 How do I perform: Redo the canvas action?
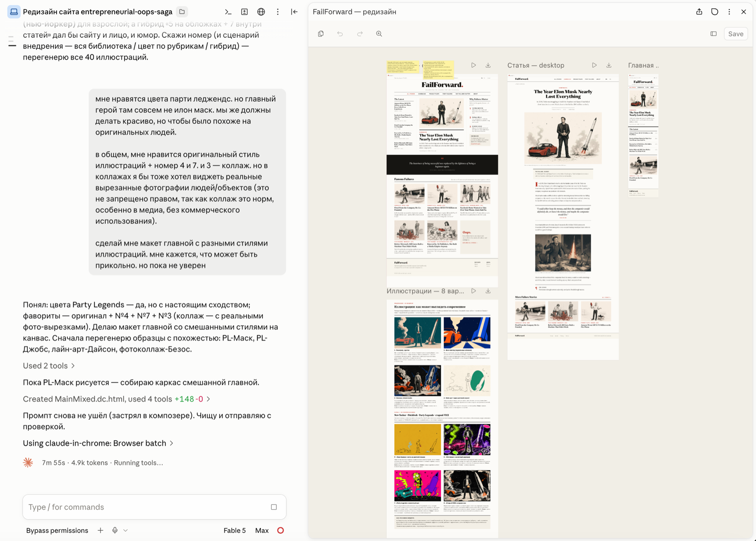click(x=360, y=34)
